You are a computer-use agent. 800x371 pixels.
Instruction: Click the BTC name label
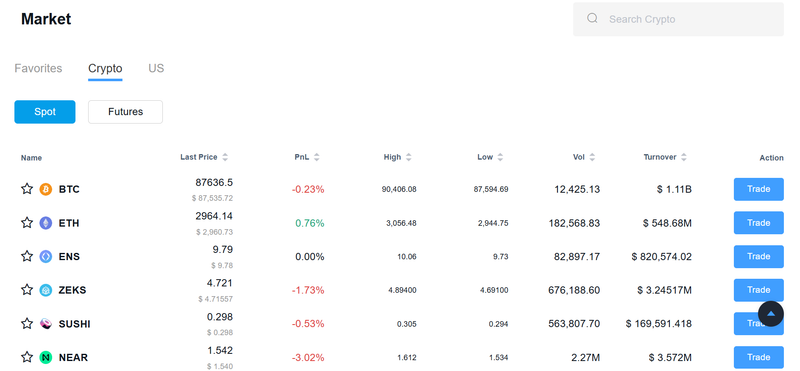69,189
